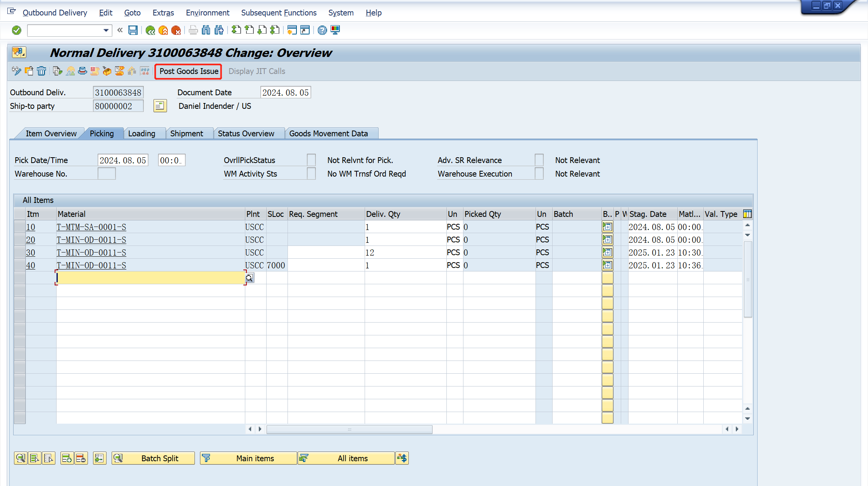Expand the command field dropdown arrow
868x486 pixels.
click(106, 30)
